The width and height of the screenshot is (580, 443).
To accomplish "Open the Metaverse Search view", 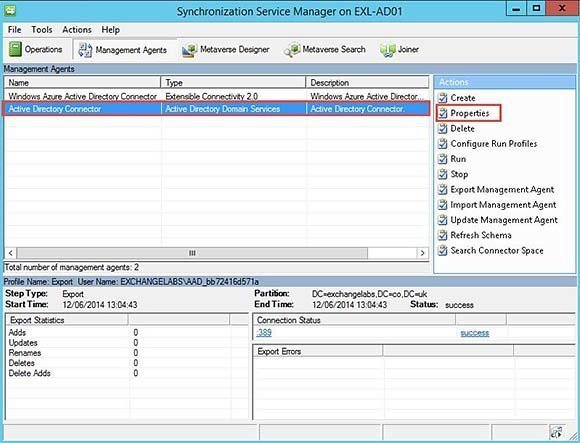I will coord(334,49).
